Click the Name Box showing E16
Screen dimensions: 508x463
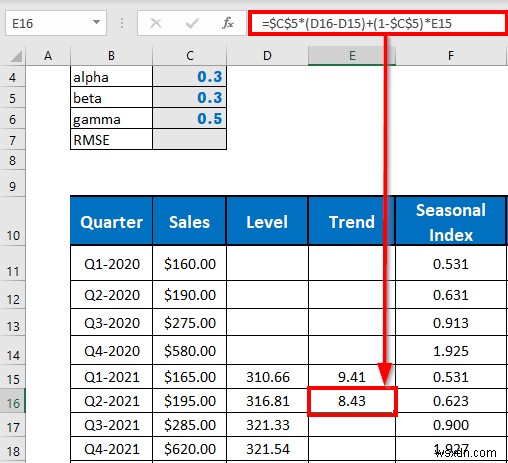56,23
